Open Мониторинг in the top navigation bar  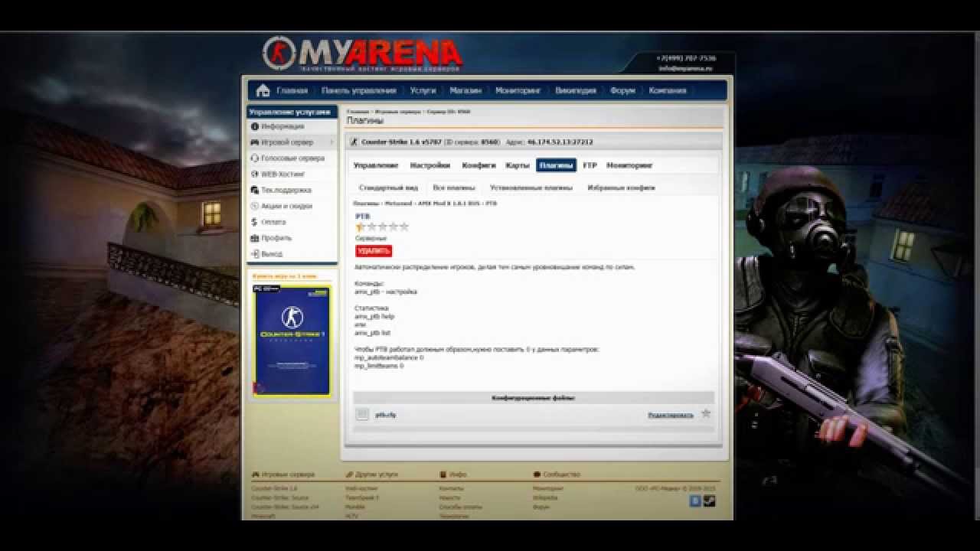point(518,90)
